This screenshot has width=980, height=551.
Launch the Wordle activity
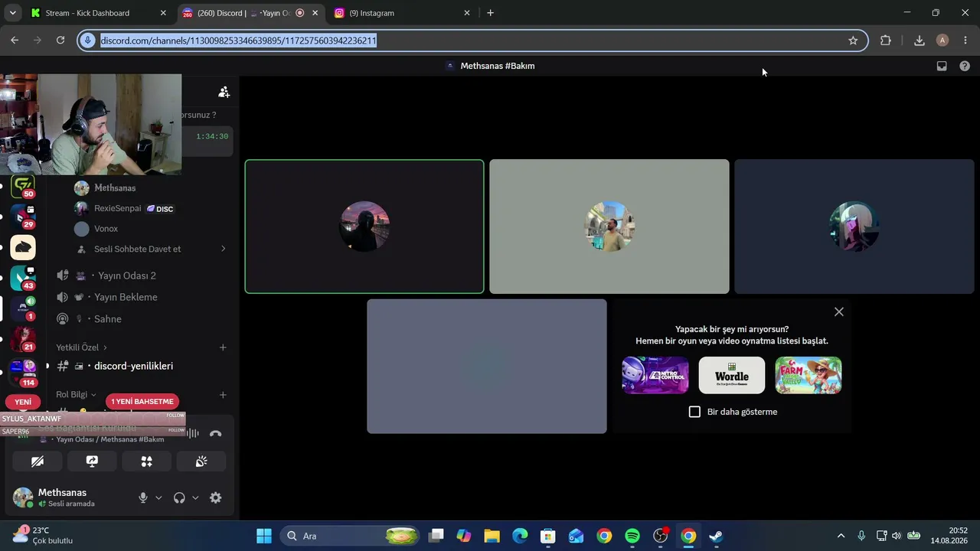point(732,376)
